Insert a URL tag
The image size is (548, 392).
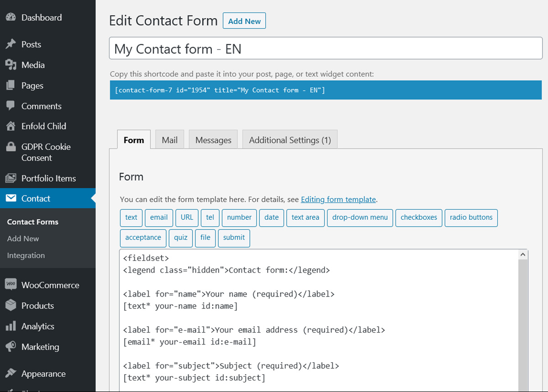[x=187, y=217]
